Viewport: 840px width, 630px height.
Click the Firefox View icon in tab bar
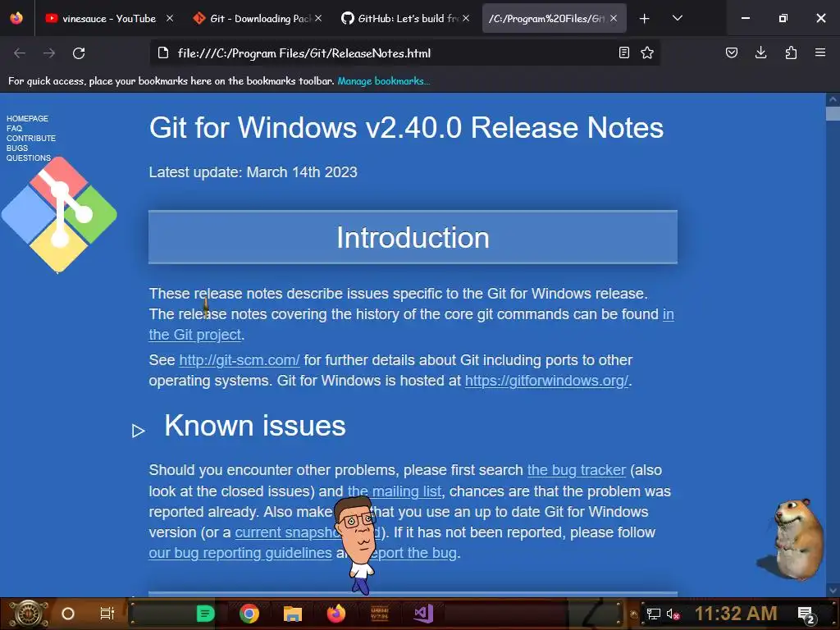tap(16, 18)
